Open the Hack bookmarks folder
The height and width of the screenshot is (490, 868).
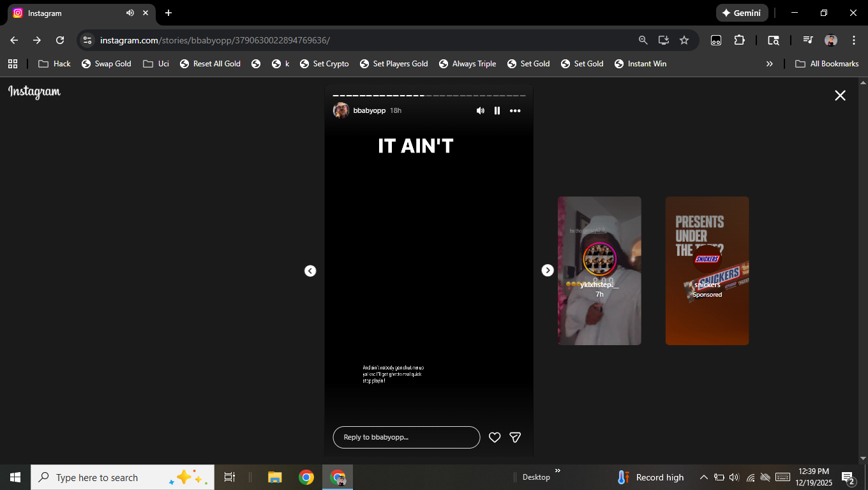(x=55, y=64)
